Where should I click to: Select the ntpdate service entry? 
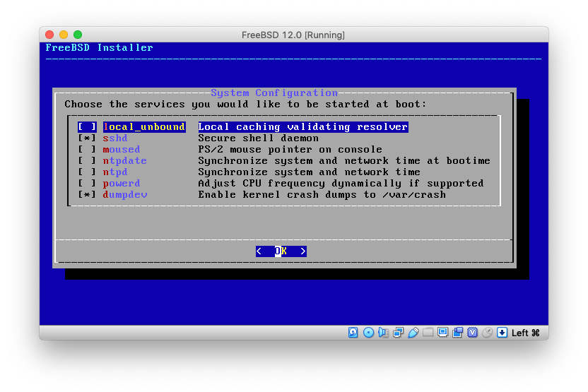(x=124, y=161)
